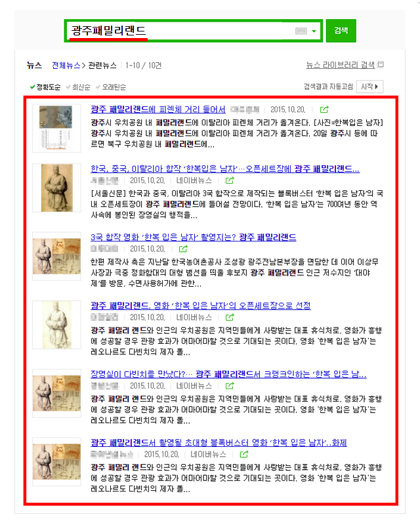Click the share icon on the 3국 합작 영화 result
The image size is (420, 525).
pos(183,249)
